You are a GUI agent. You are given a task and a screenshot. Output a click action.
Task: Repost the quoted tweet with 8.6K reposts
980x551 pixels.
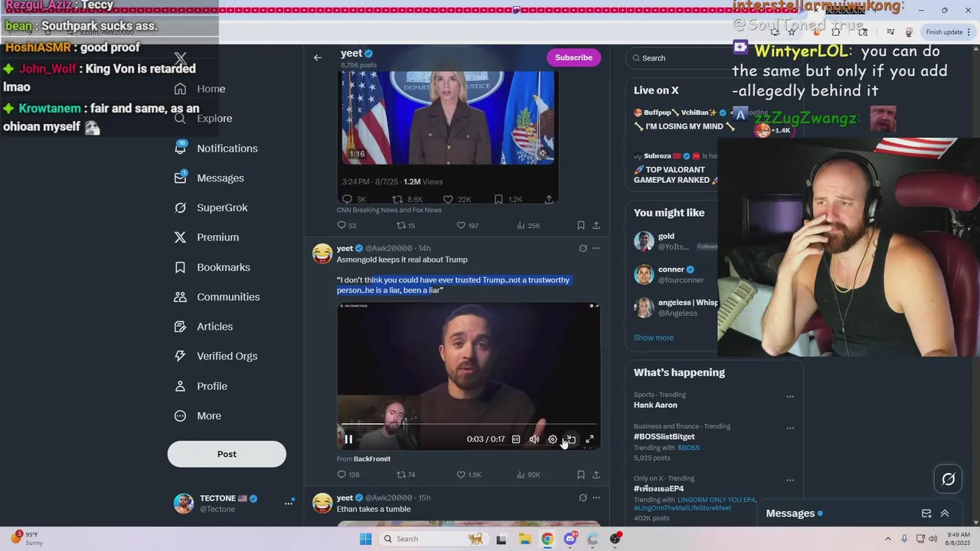click(407, 199)
